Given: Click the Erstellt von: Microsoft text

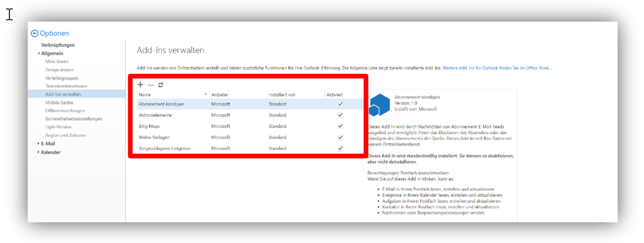Looking at the screenshot, I should point(416,109).
